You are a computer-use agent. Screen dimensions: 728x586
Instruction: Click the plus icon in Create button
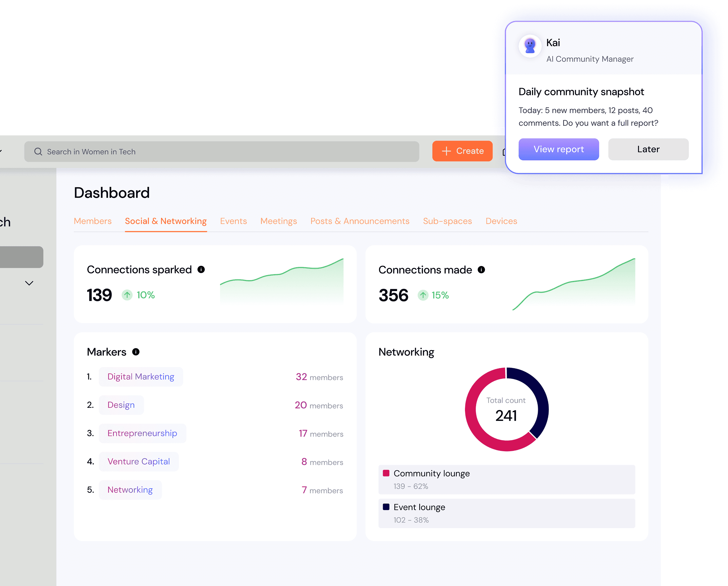point(446,151)
